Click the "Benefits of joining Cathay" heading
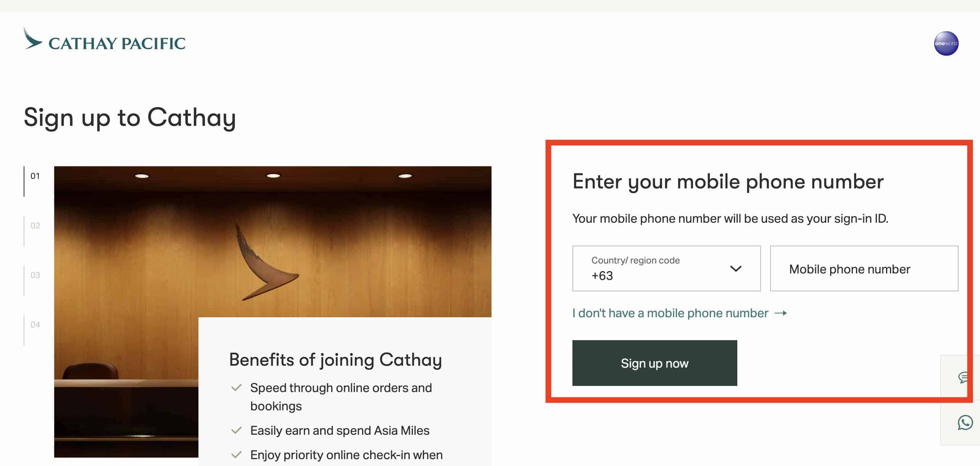Image resolution: width=980 pixels, height=466 pixels. pos(335,360)
